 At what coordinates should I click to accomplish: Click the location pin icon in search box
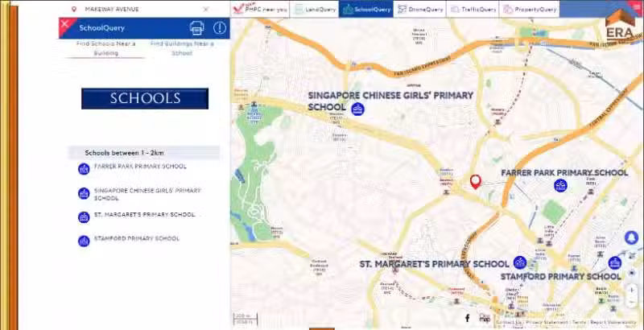(74, 9)
